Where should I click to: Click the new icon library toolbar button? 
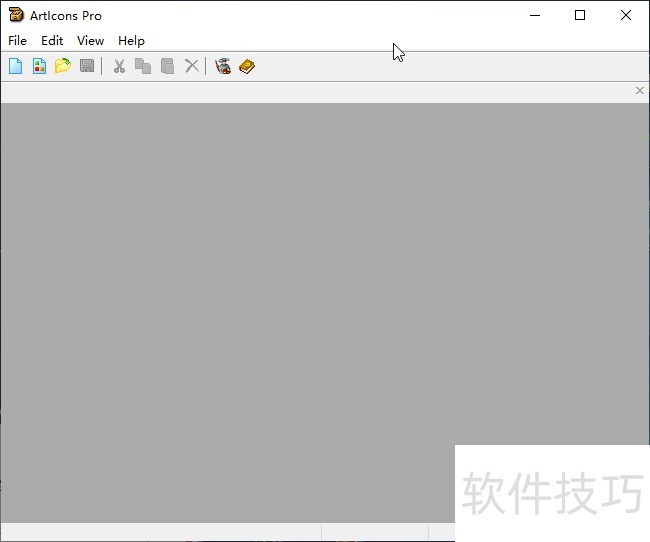[39, 66]
